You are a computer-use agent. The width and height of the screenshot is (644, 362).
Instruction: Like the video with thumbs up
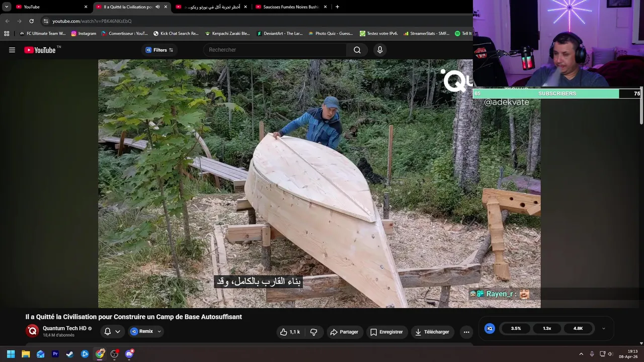(x=290, y=332)
